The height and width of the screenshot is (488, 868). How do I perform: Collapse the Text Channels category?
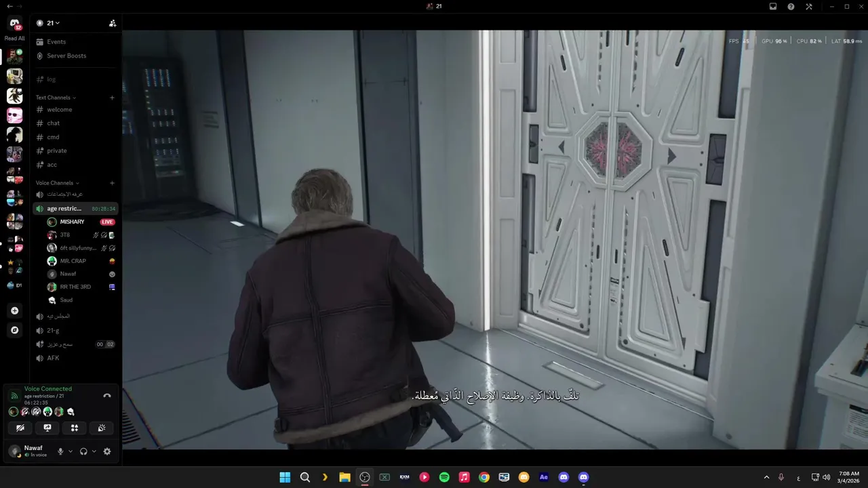56,98
